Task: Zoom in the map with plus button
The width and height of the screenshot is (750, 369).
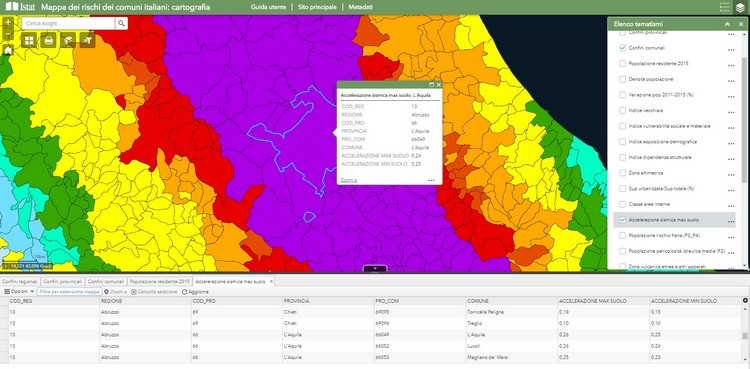Action: [8, 23]
